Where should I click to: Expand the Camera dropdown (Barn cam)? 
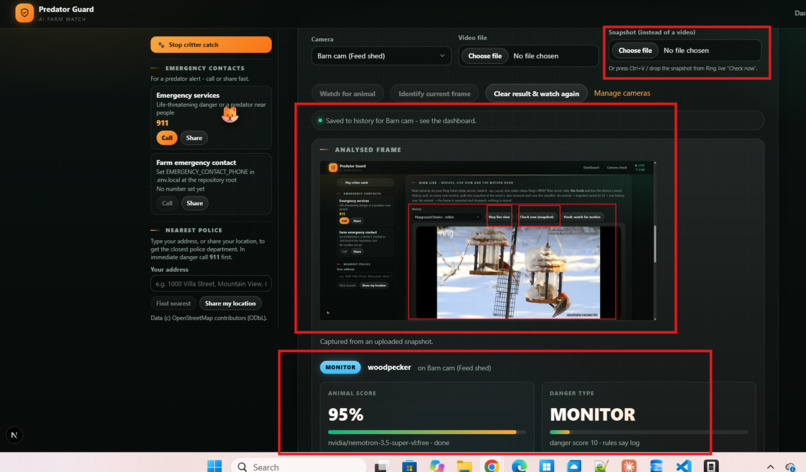click(381, 56)
